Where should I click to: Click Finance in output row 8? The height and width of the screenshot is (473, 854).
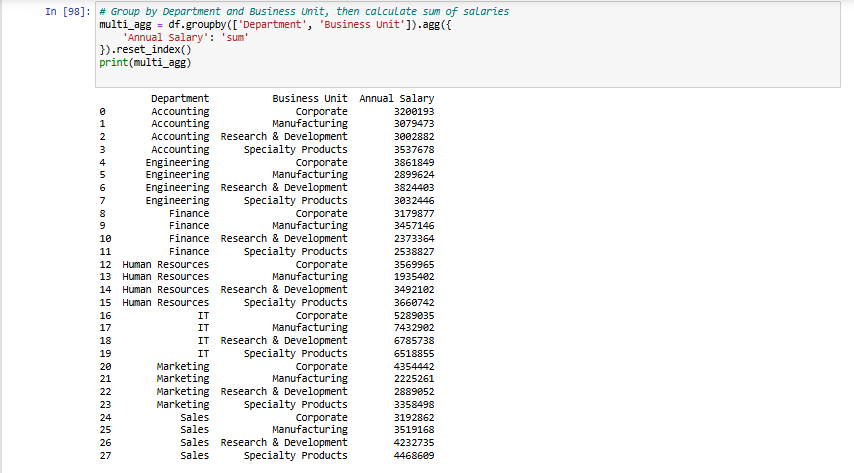(188, 214)
